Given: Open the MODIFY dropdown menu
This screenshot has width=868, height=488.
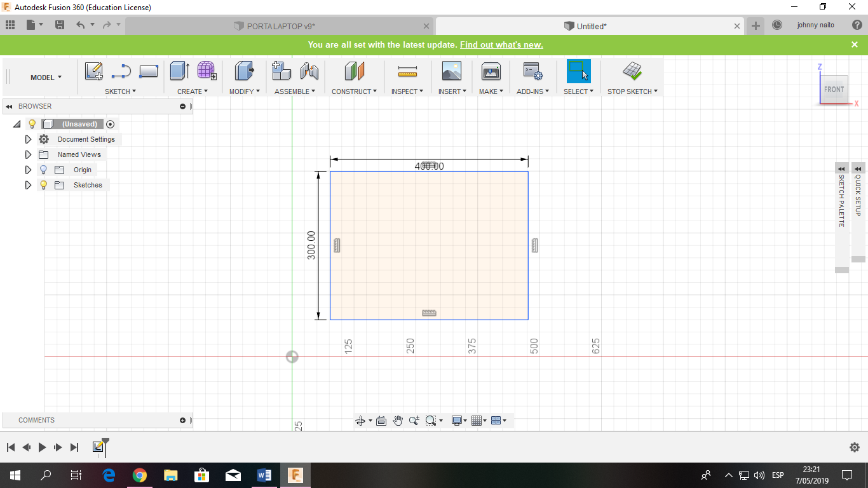Looking at the screenshot, I should point(244,91).
